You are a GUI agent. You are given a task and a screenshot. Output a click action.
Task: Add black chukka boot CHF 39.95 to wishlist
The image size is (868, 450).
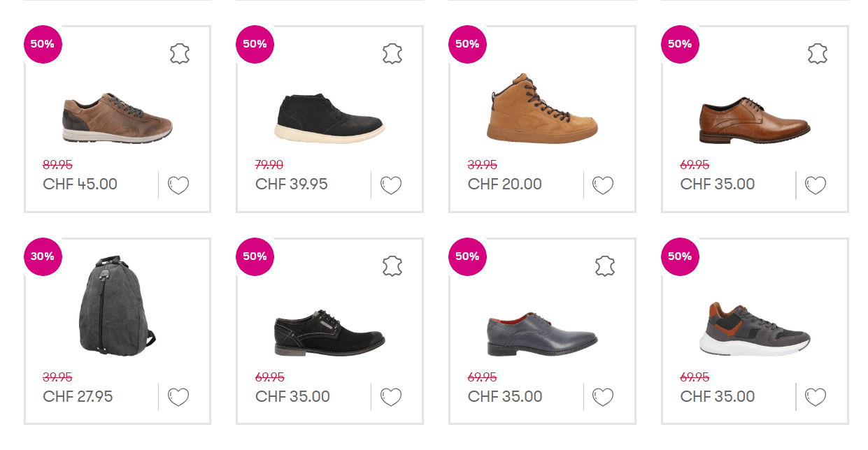coord(391,185)
